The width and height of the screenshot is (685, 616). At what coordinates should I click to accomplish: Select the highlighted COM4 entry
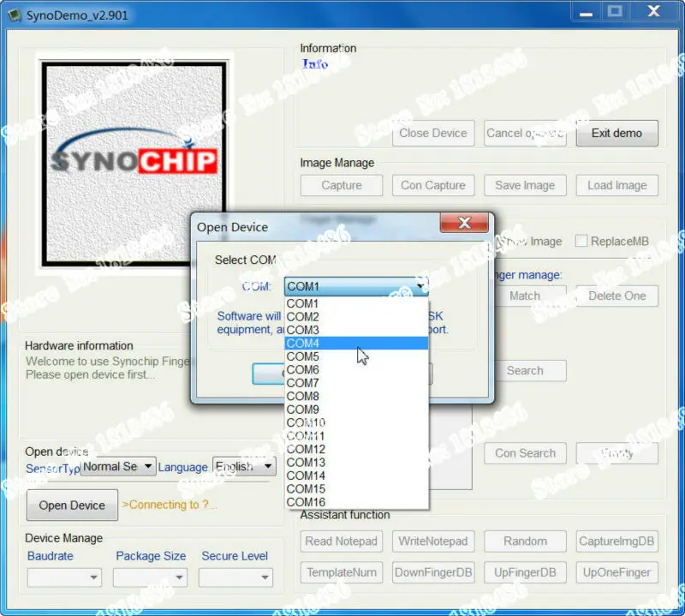click(x=356, y=344)
